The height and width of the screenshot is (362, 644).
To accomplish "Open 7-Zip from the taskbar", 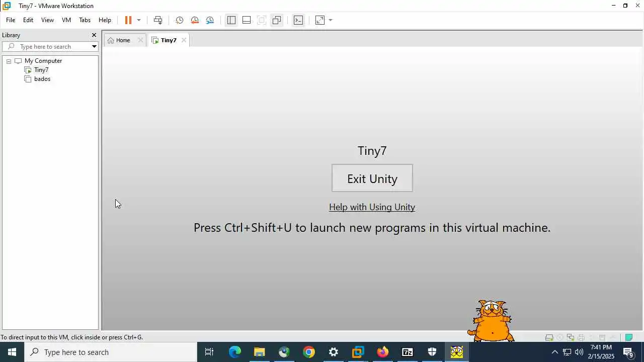I will (408, 352).
